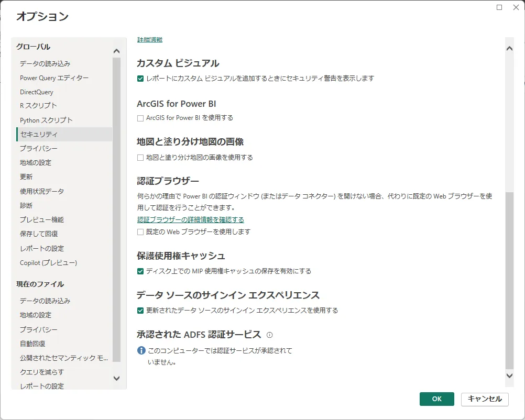Image resolution: width=525 pixels, height=420 pixels.
Task: Close the オプション dialog with X
Action: (516, 7)
